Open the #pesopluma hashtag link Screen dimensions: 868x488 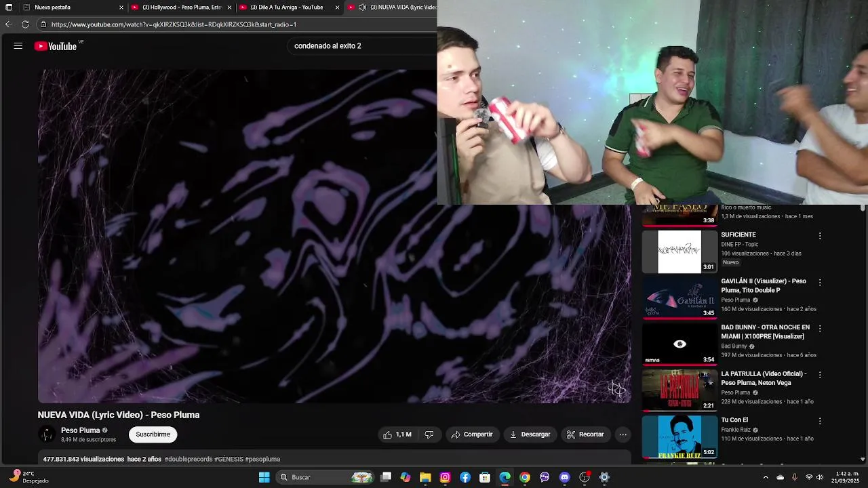(262, 460)
